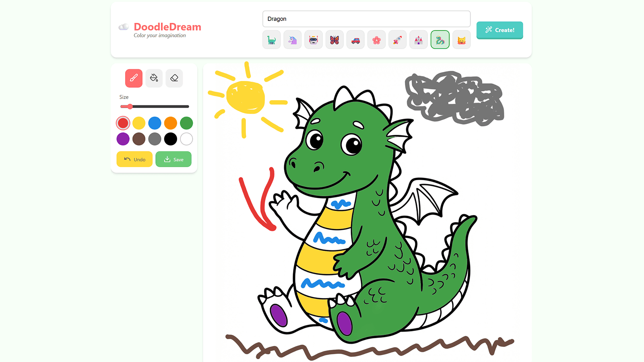Select the Paint Bucket fill tool
The image size is (644, 362).
tap(154, 78)
